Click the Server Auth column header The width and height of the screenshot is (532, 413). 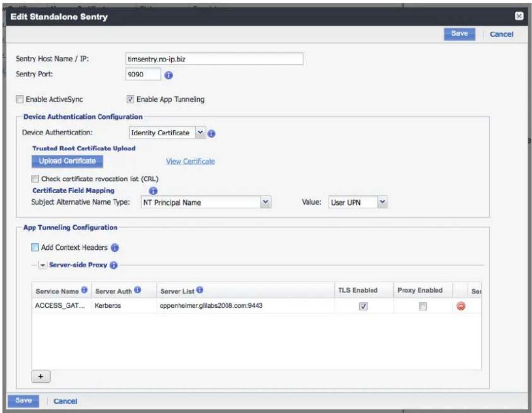(124, 290)
